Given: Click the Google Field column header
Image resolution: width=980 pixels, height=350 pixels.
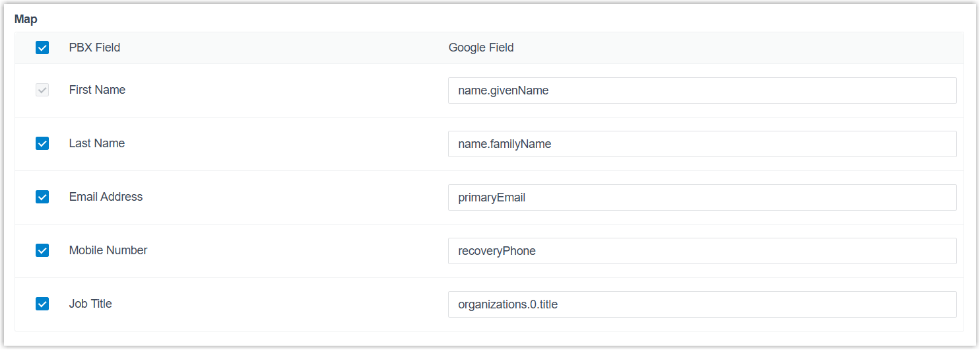Looking at the screenshot, I should tap(480, 48).
